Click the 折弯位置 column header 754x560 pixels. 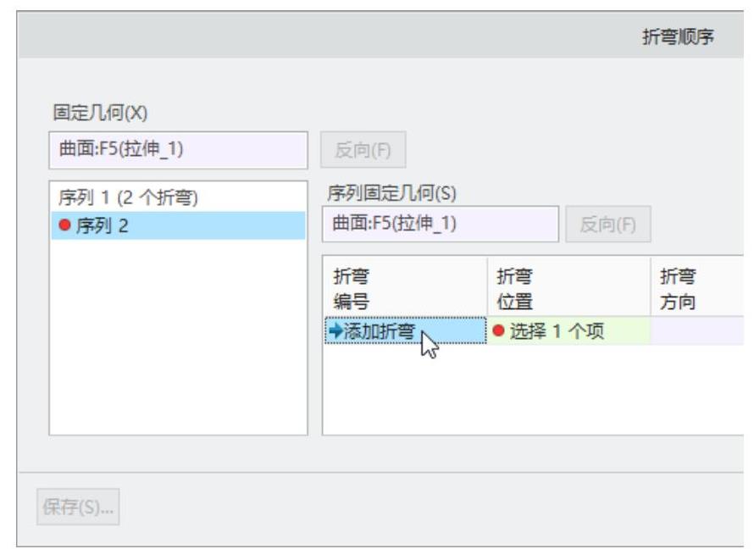pyautogui.click(x=568, y=289)
